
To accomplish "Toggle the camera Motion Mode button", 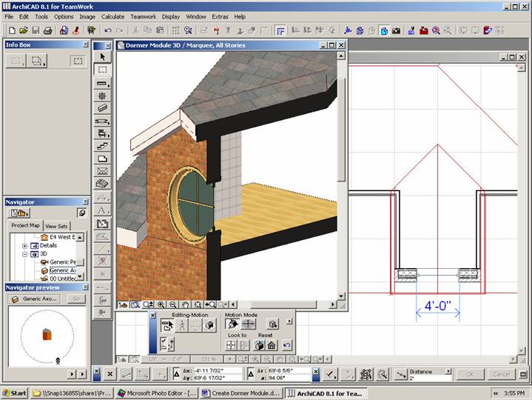I will [232, 324].
